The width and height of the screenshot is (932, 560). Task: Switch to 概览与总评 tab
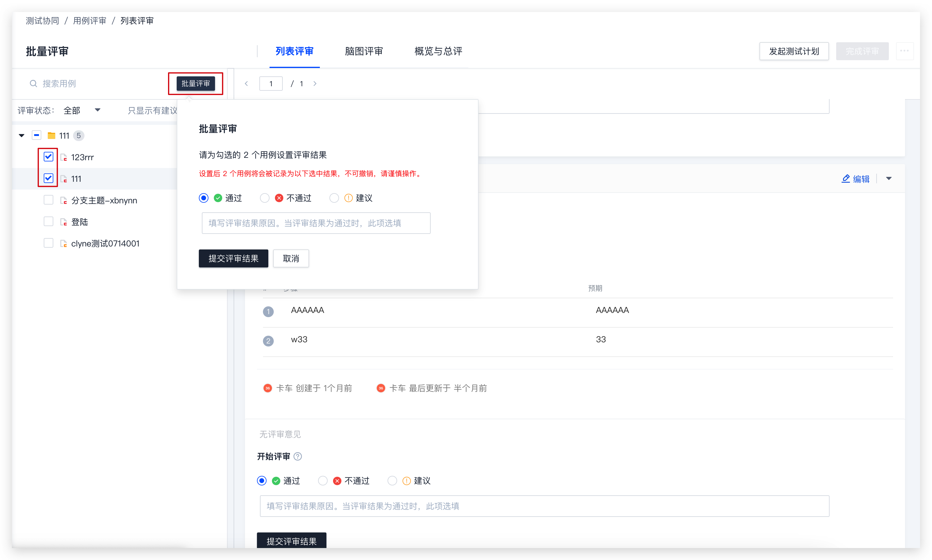tap(438, 51)
